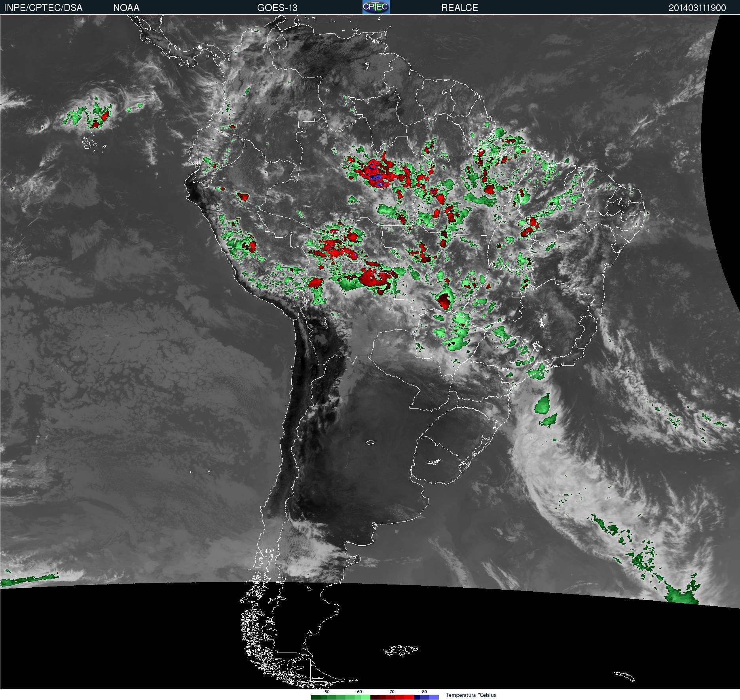Click the INPE/CPTEC/DSA header text

pos(43,8)
